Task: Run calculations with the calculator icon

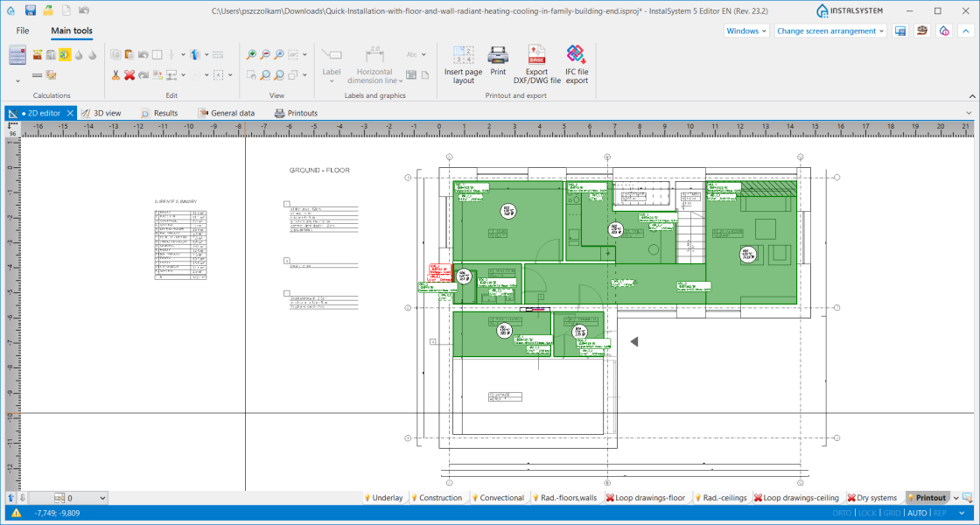Action: (17, 55)
